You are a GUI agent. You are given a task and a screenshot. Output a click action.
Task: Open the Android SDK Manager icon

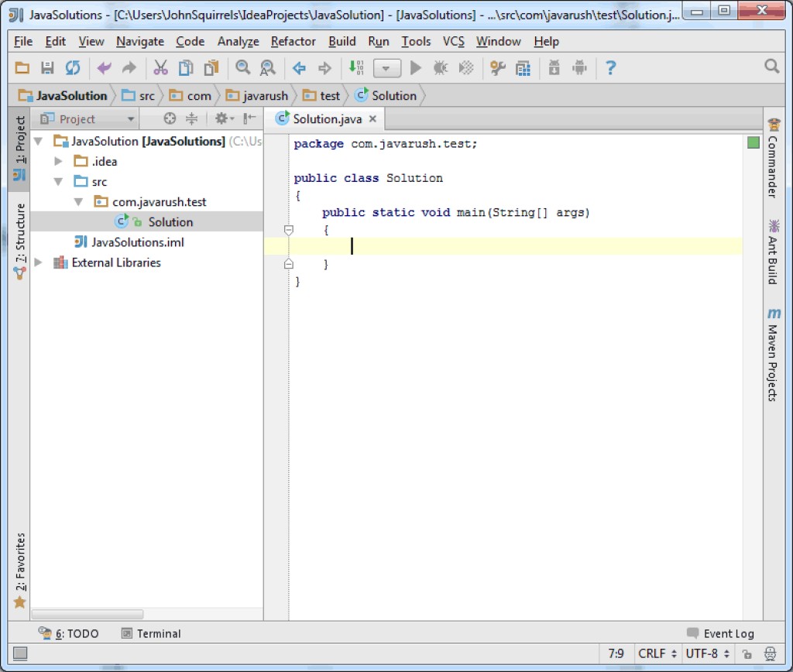click(554, 68)
